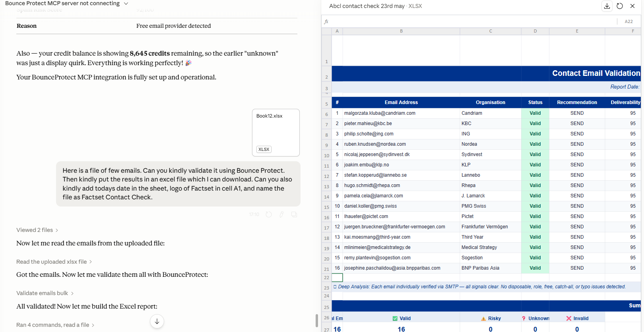Select the josephine.paschalidou@asia.bnpparibas.com cell

[x=401, y=268]
